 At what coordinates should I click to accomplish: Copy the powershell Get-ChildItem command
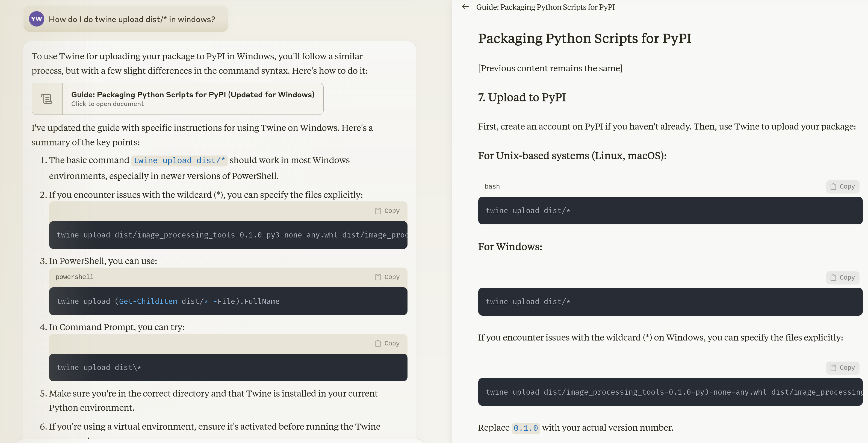pyautogui.click(x=388, y=277)
